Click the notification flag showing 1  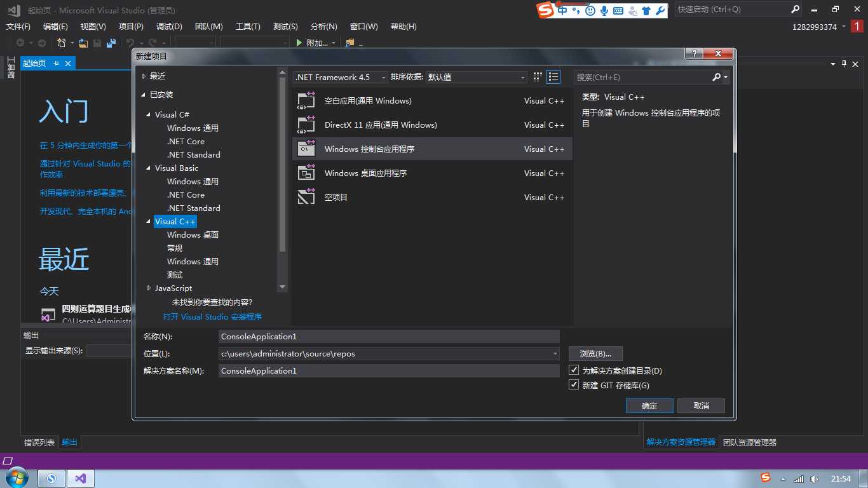tap(857, 27)
